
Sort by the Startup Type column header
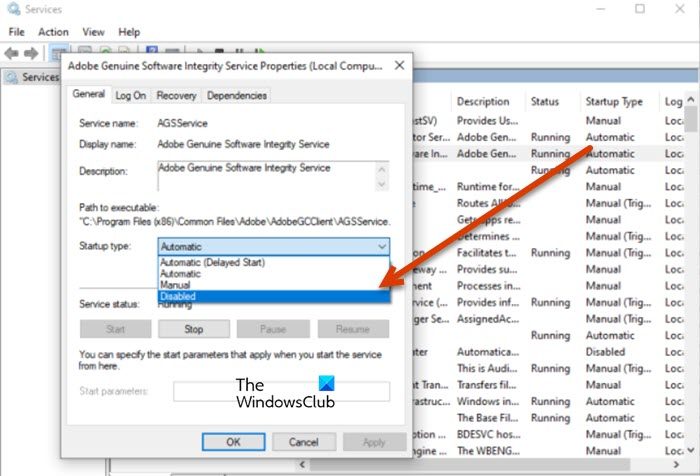[x=614, y=102]
